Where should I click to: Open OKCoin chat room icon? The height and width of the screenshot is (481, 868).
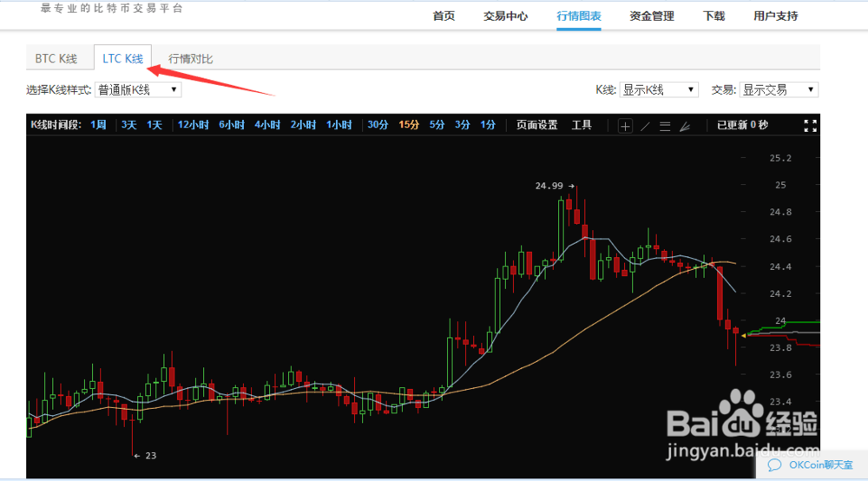(774, 465)
